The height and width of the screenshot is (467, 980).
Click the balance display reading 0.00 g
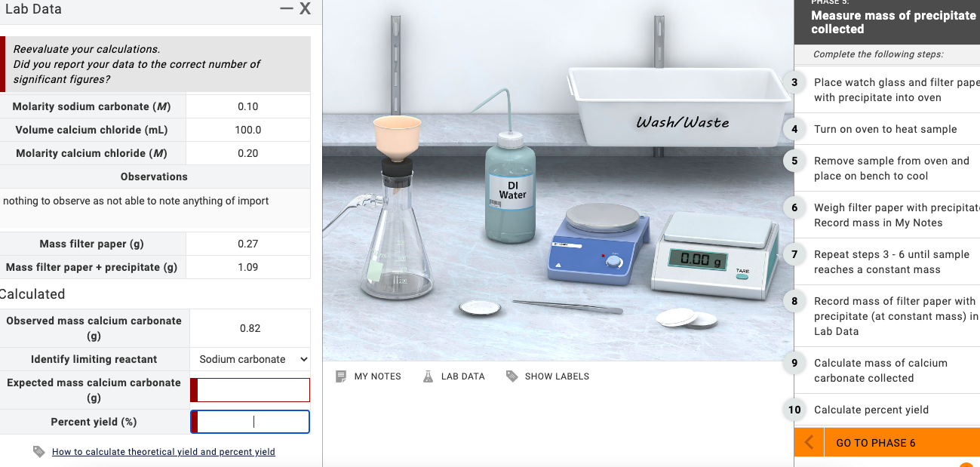point(699,260)
